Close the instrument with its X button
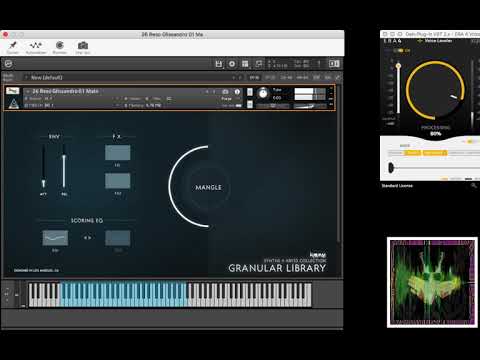480x360 pixels. coord(331,88)
